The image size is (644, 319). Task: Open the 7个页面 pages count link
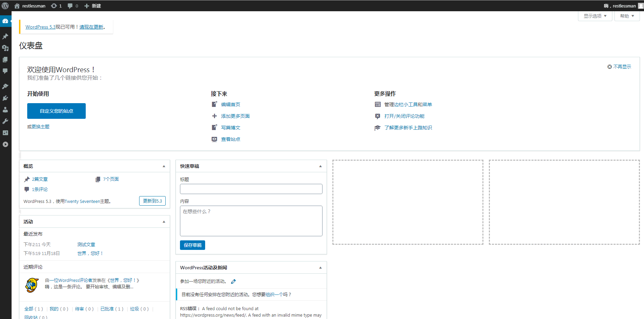tap(111, 179)
